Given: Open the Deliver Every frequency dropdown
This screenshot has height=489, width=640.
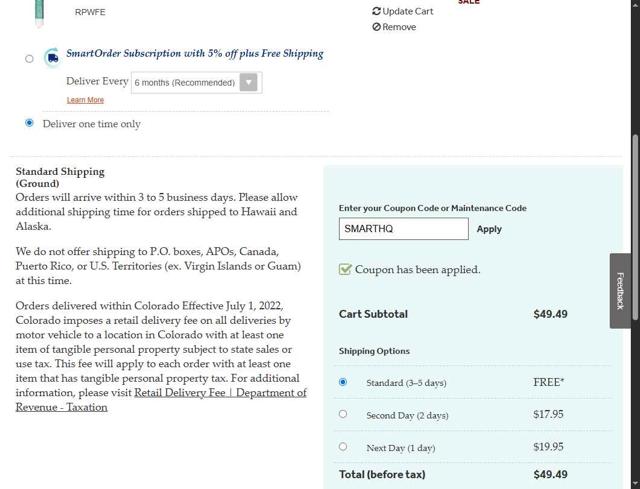Looking at the screenshot, I should tap(186, 82).
